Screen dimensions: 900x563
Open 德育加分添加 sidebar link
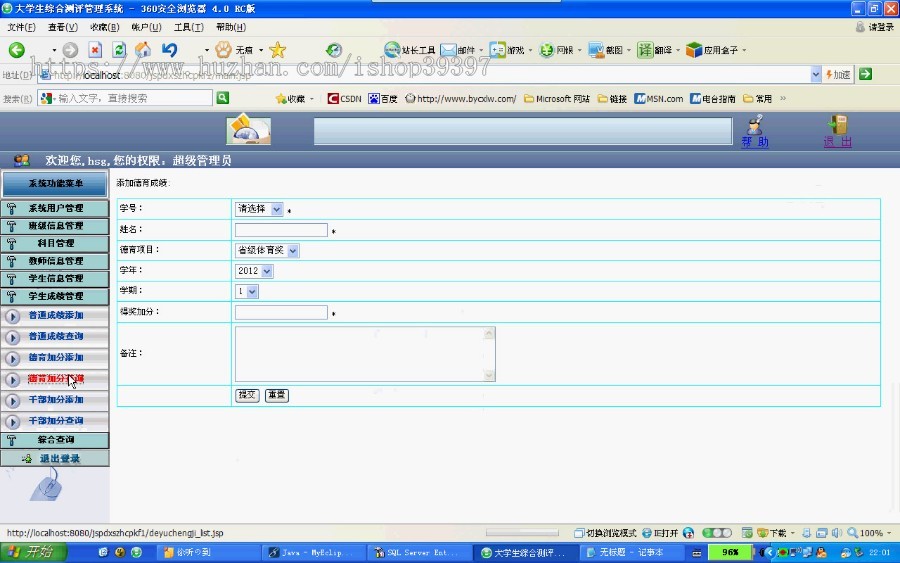coord(56,358)
